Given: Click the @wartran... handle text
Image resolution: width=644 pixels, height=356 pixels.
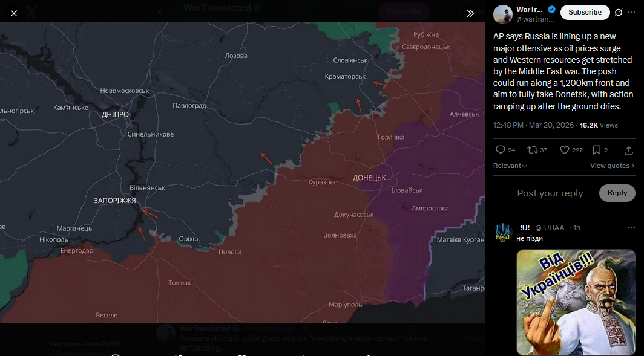Looking at the screenshot, I should tap(535, 19).
